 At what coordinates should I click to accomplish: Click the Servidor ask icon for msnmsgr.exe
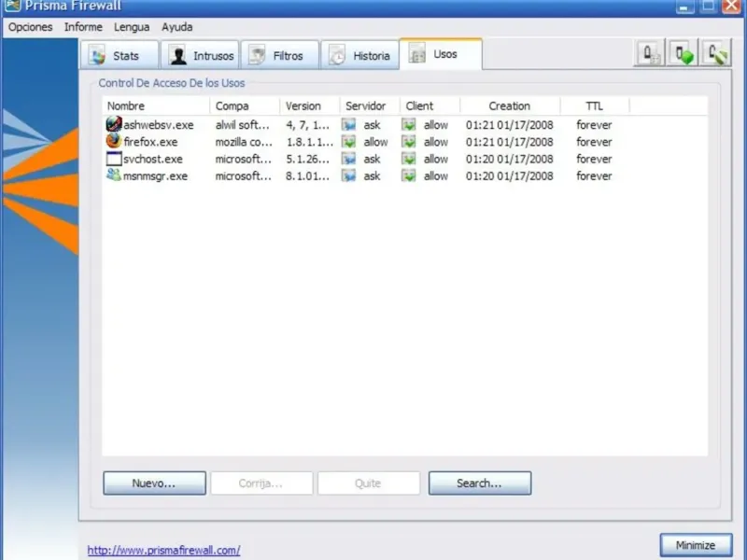[x=348, y=176]
